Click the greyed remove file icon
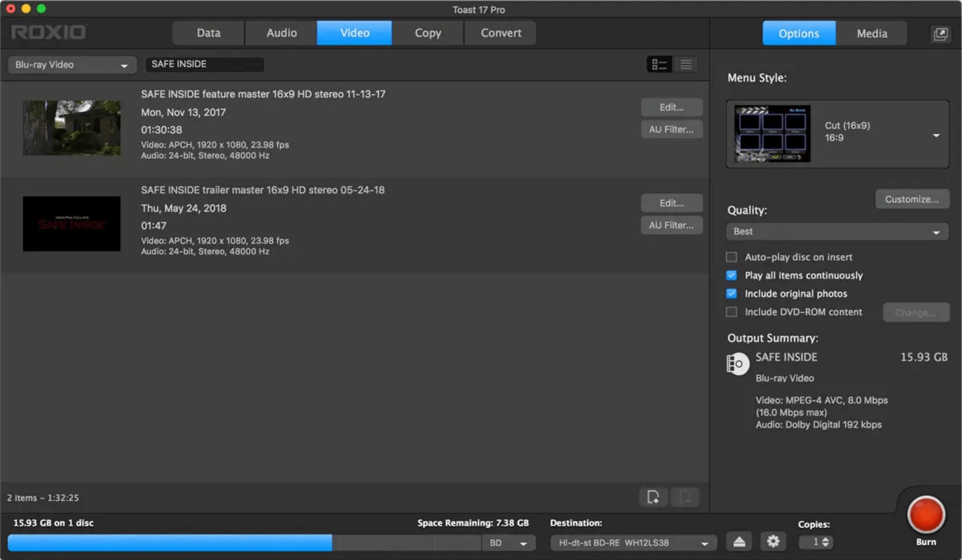This screenshot has height=560, width=962. (x=685, y=497)
